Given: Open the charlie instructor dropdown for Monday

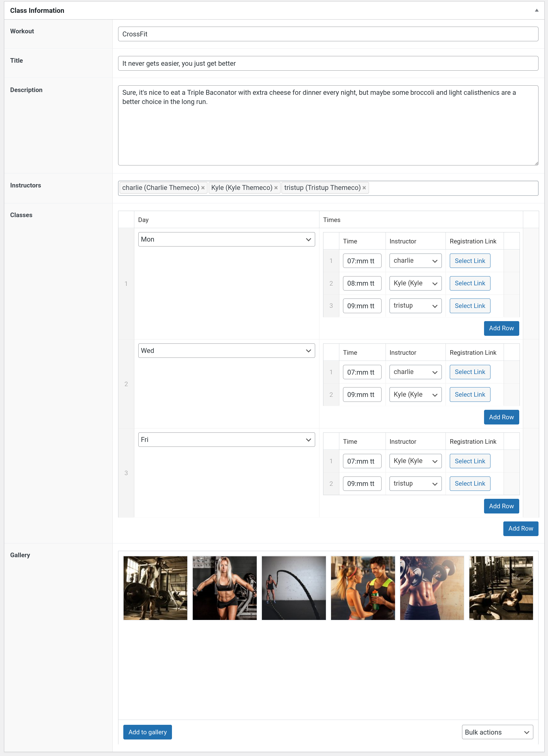Looking at the screenshot, I should 415,261.
